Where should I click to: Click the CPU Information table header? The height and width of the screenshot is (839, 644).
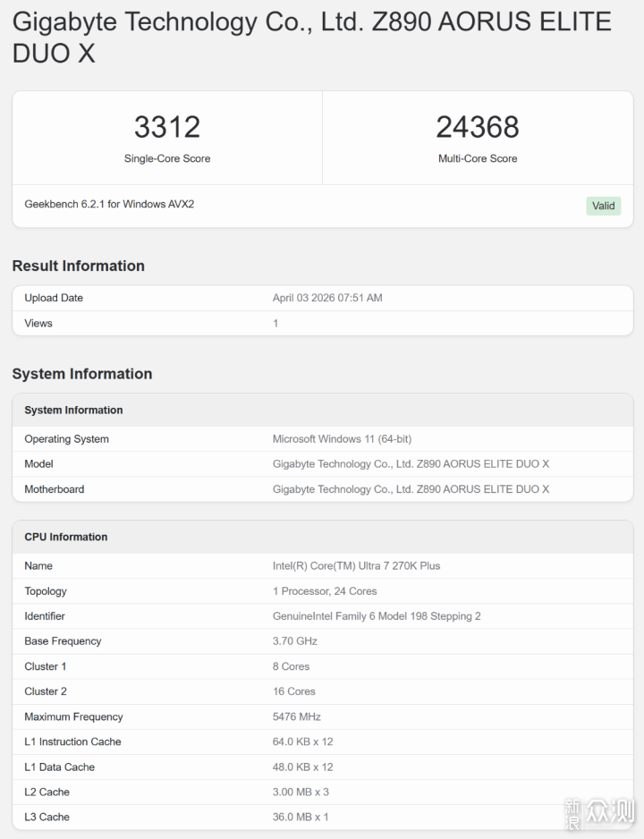66,537
